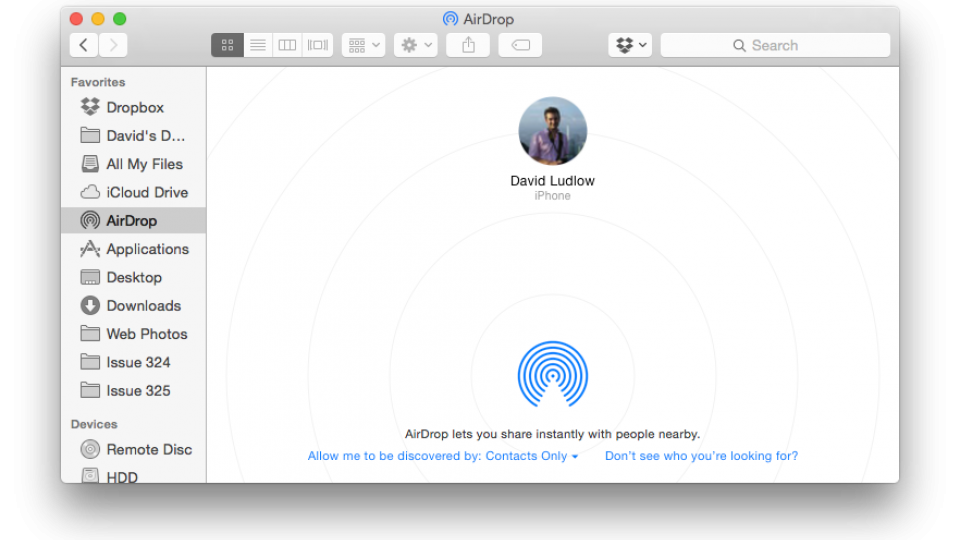Switch to icon view
960x540 pixels.
(227, 45)
